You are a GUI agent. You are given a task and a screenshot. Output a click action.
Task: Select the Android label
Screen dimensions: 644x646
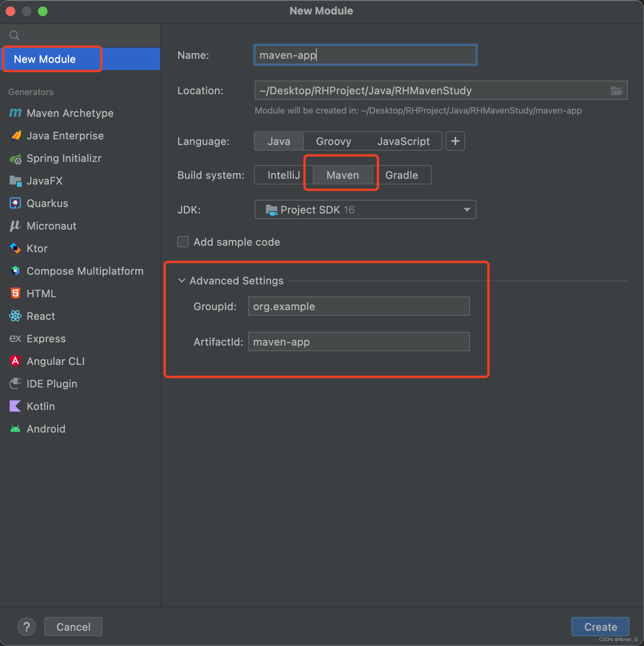(x=46, y=429)
